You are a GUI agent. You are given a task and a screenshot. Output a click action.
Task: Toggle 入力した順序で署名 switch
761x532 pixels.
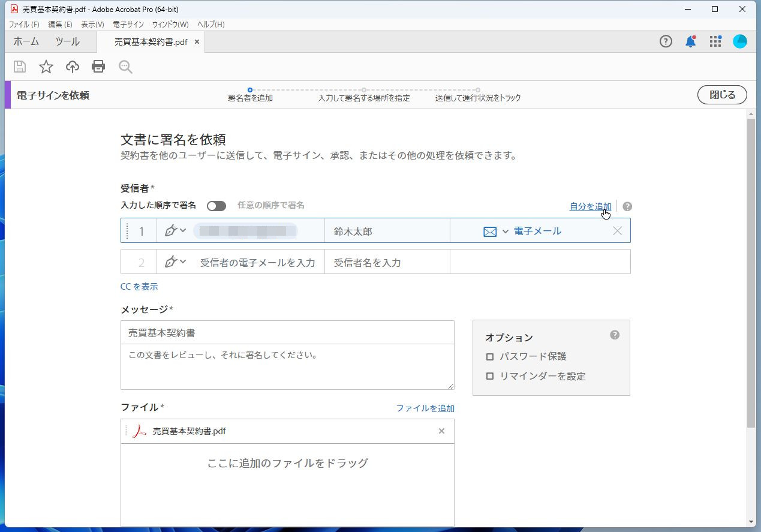pos(216,206)
